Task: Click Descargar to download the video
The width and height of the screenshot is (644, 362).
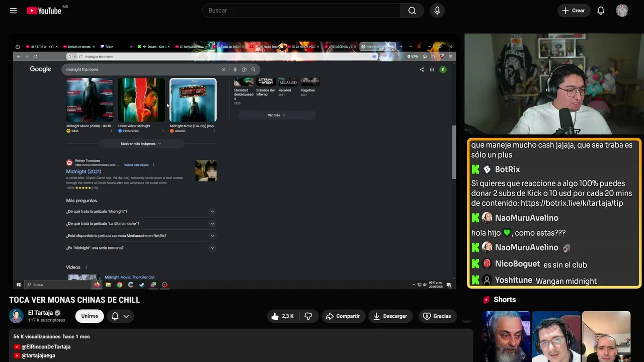Action: coord(390,316)
